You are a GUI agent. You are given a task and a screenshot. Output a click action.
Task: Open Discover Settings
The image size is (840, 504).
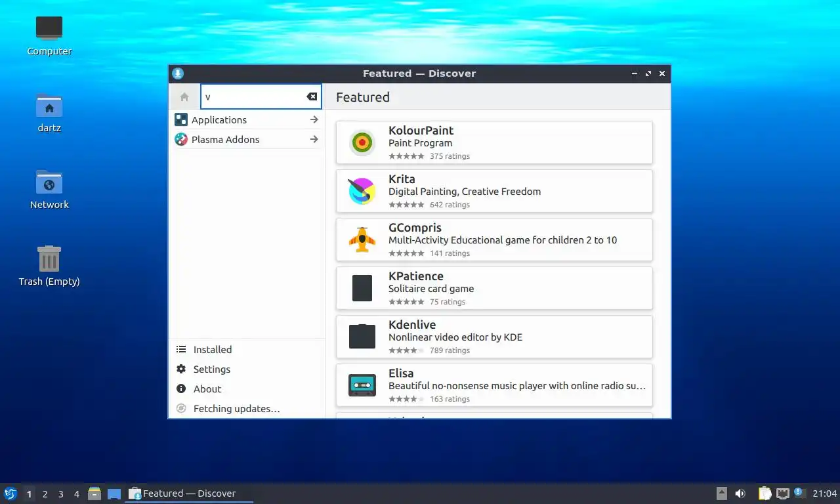point(247,369)
